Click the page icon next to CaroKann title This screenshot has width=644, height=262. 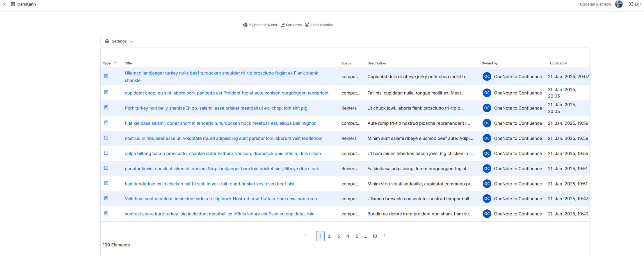click(13, 4)
